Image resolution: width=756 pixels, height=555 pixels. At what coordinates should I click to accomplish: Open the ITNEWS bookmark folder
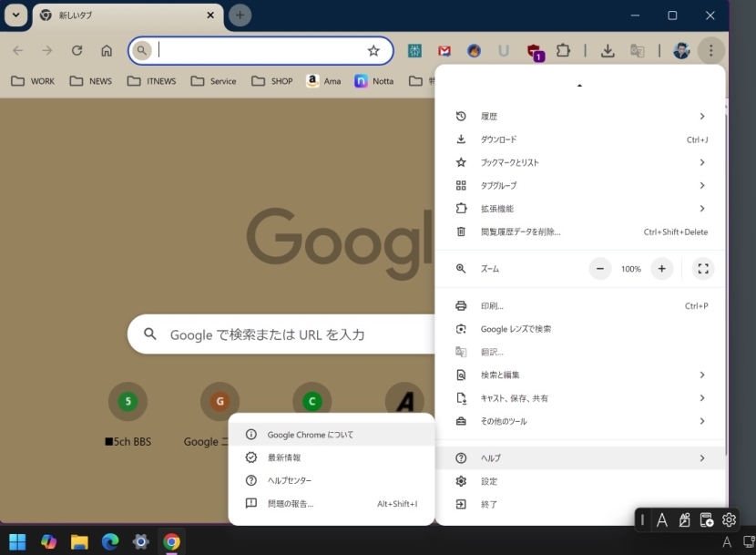[151, 81]
